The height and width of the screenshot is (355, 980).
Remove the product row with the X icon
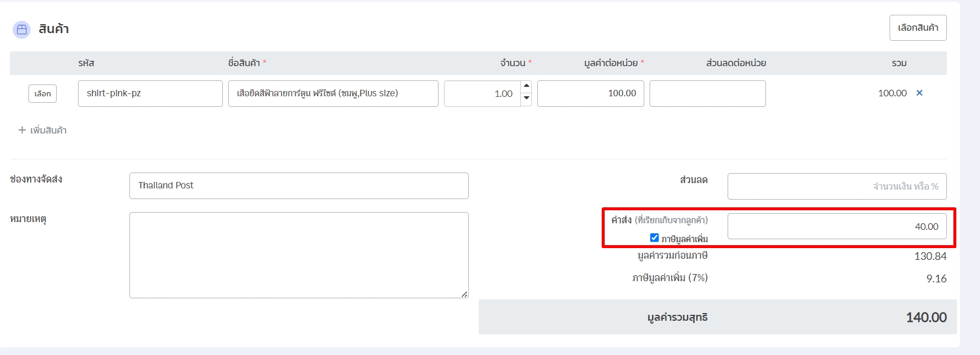[x=919, y=93]
